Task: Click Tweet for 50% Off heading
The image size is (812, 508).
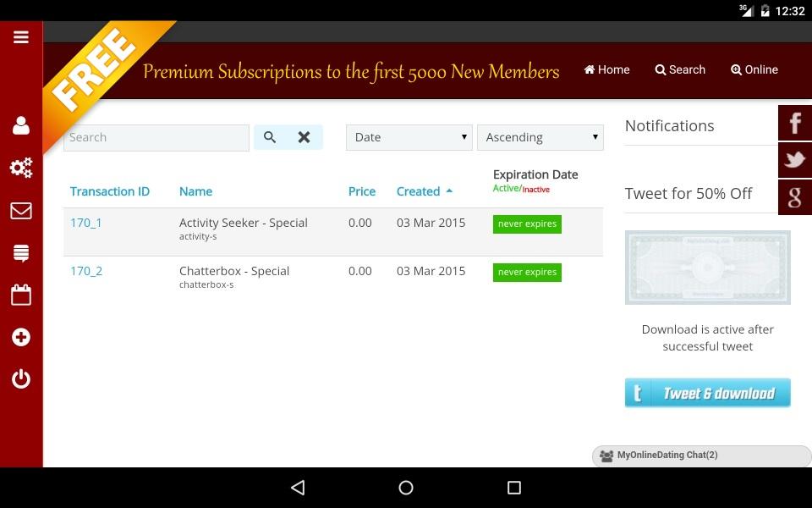Action: point(689,193)
